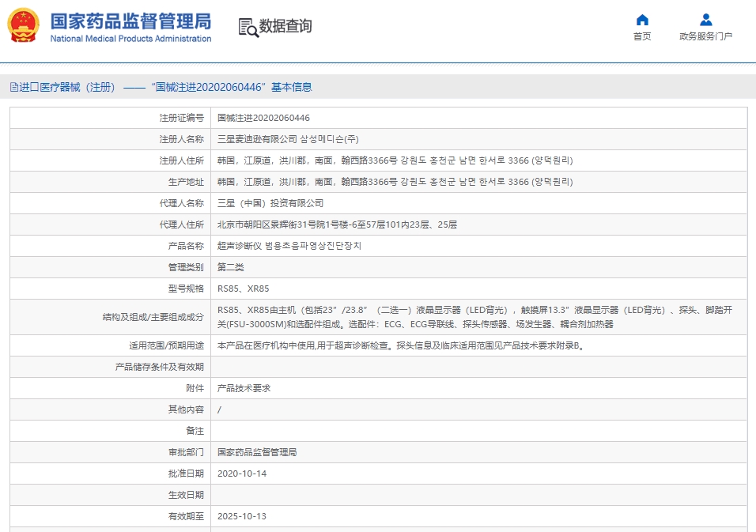Click the 注册证编号 label cell
The width and height of the screenshot is (756, 532).
182,118
